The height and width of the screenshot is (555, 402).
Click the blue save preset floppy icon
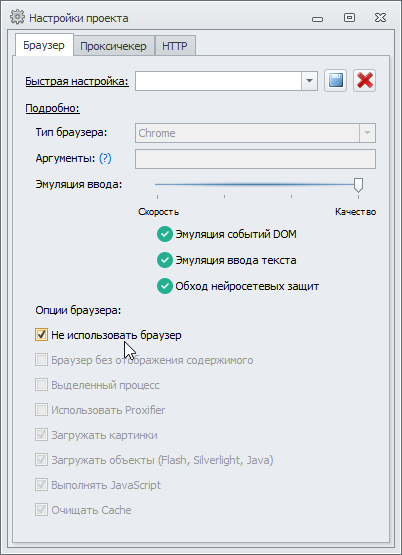[335, 81]
